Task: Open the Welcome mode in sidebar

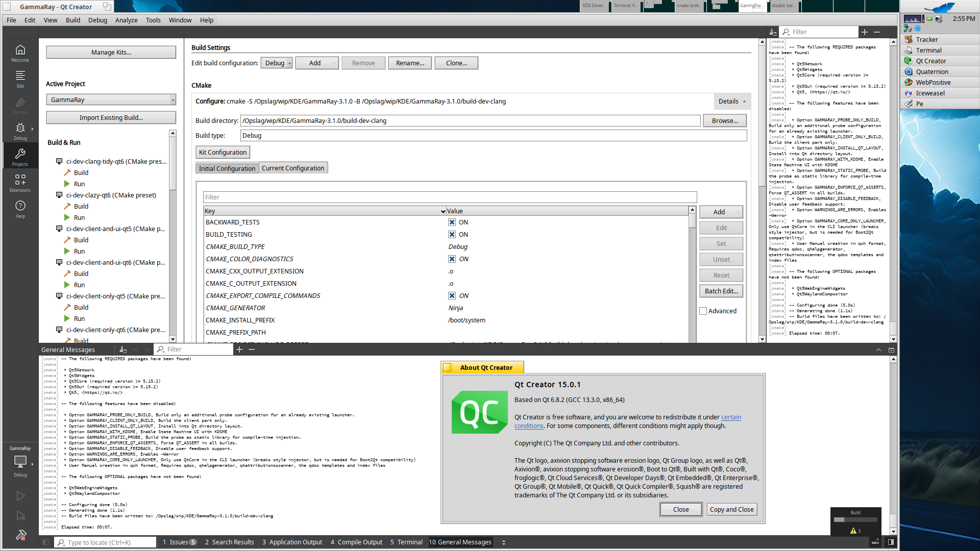Action: [x=20, y=53]
